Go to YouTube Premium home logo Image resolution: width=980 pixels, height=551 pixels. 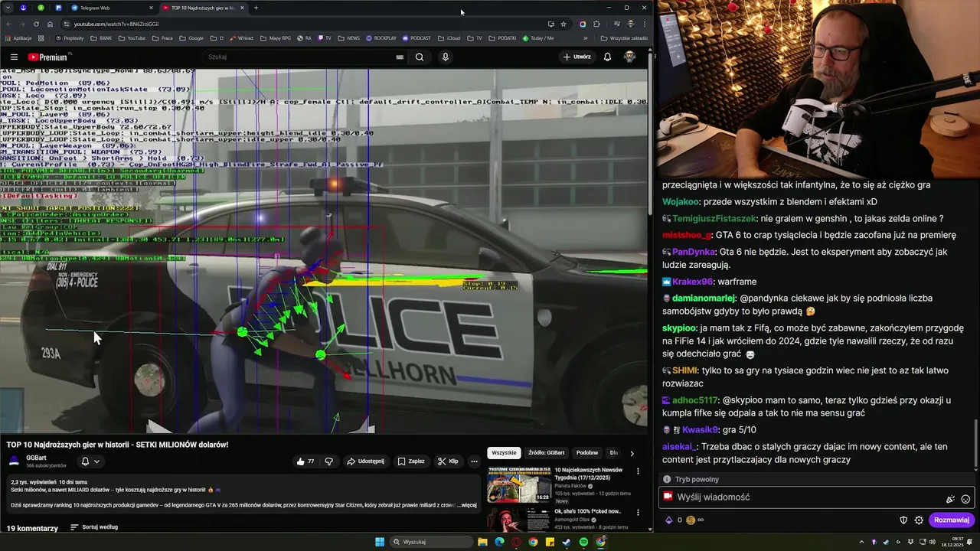click(x=47, y=57)
